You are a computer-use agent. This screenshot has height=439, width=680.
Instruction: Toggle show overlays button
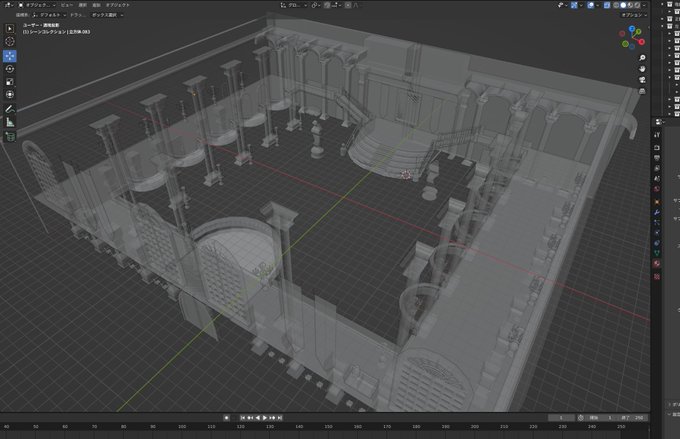click(x=591, y=5)
